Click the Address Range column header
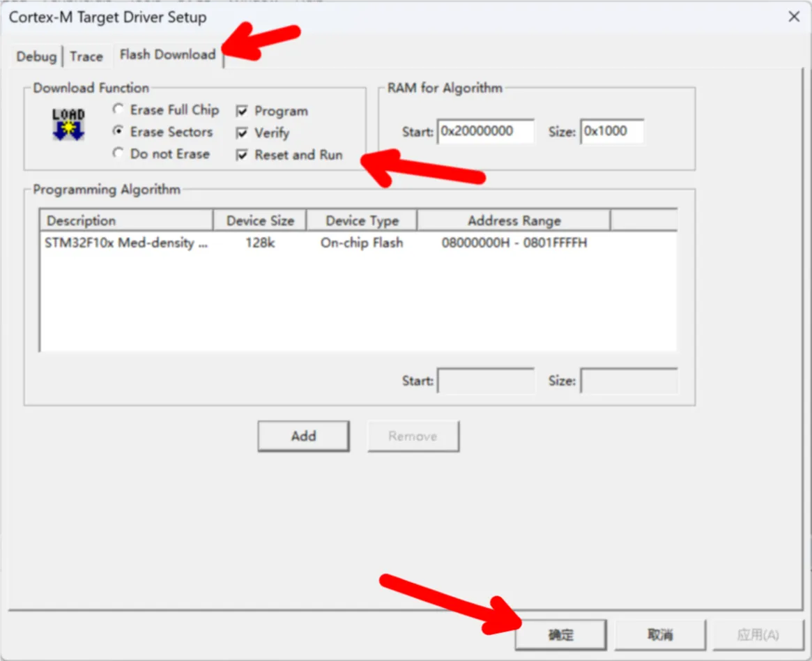This screenshot has height=661, width=812. pos(514,220)
